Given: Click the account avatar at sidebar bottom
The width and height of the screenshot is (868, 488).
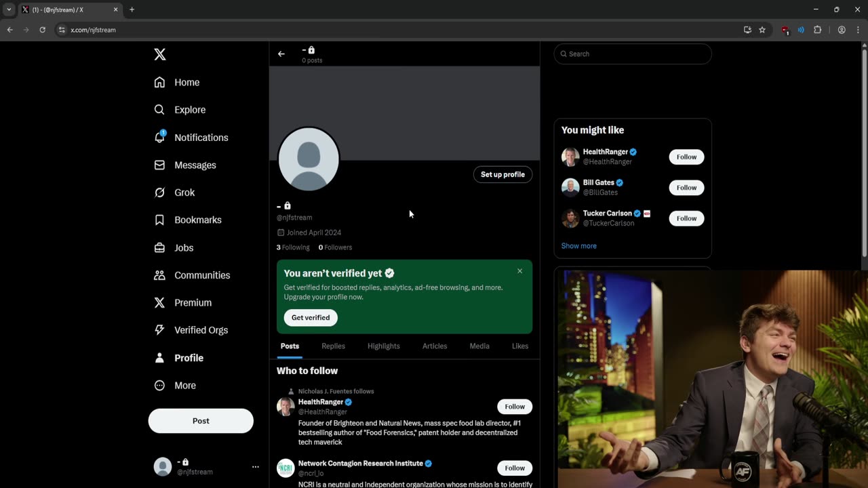Looking at the screenshot, I should tap(163, 467).
